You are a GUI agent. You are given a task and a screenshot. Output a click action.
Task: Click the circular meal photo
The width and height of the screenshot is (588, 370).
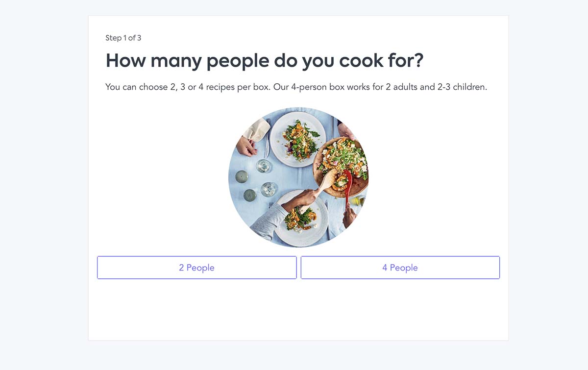pos(298,177)
